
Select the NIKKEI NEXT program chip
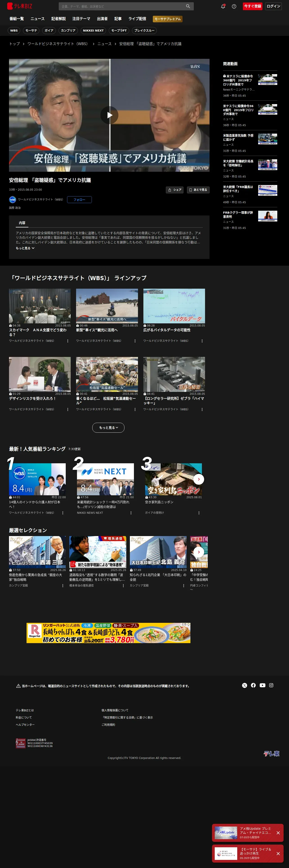(x=93, y=31)
